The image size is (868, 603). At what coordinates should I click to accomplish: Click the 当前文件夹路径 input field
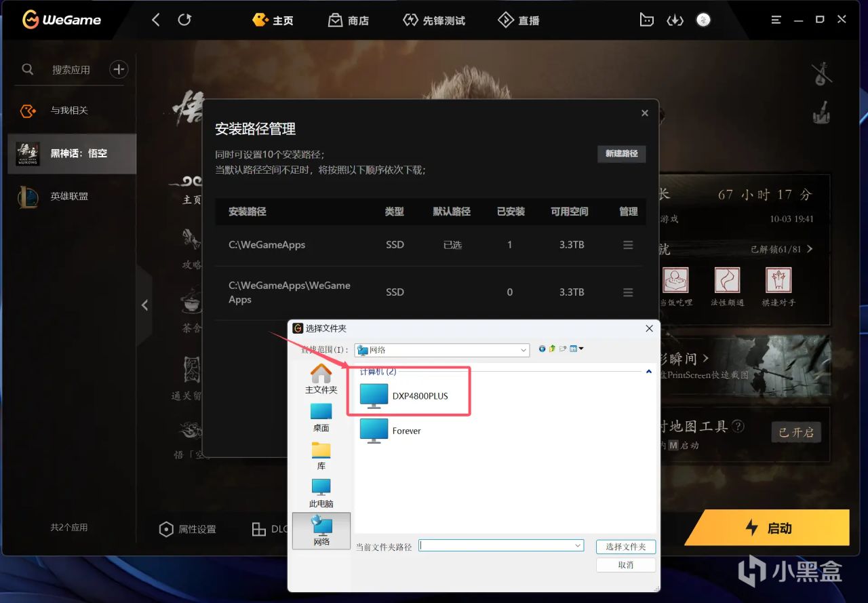pos(501,545)
